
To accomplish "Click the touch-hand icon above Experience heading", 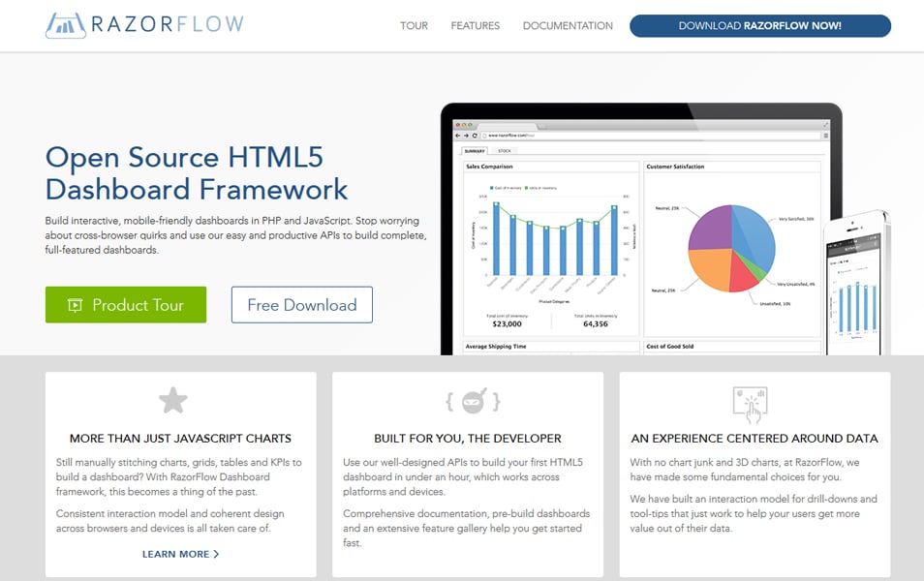I will click(751, 404).
